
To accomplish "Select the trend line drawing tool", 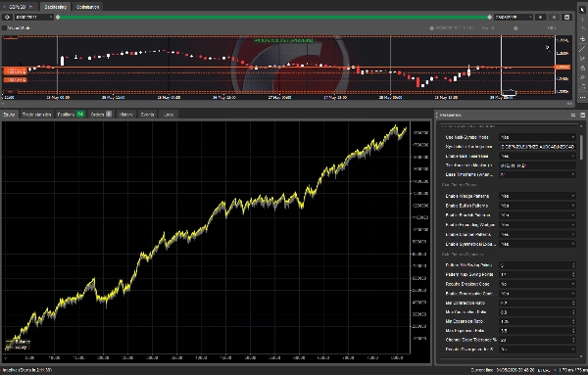I will pos(582,49).
